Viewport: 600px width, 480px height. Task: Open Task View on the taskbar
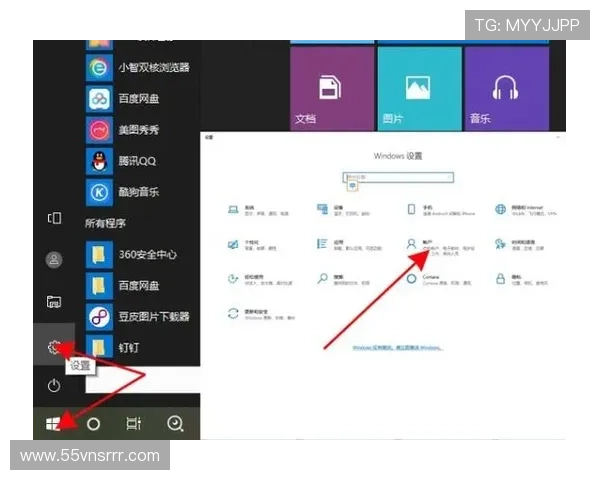click(x=134, y=424)
